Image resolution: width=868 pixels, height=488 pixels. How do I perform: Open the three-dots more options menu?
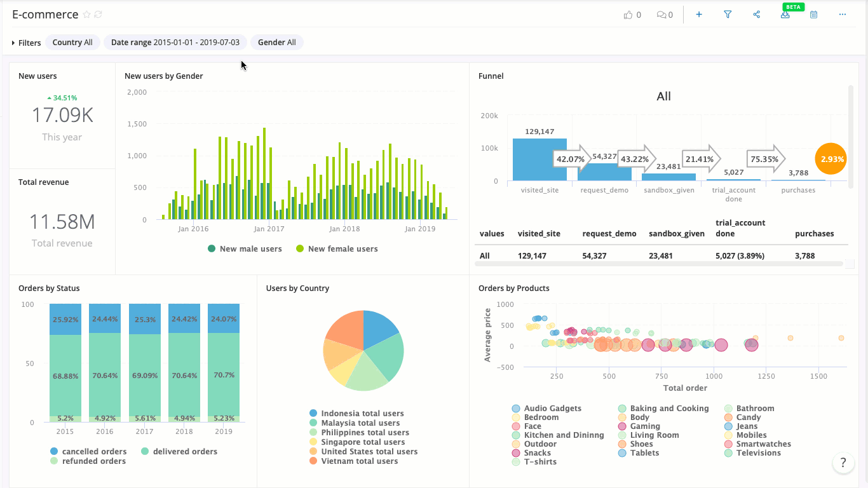[843, 15]
